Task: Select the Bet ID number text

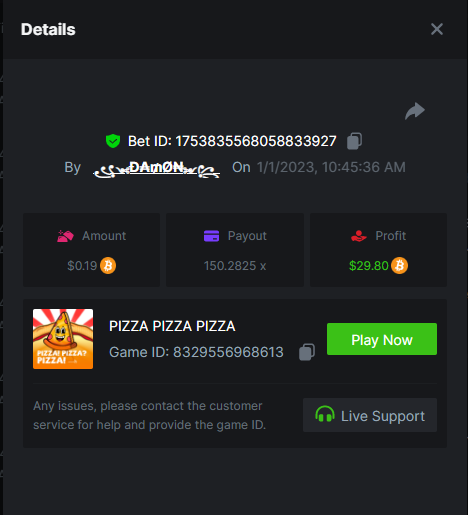Action: [256, 141]
